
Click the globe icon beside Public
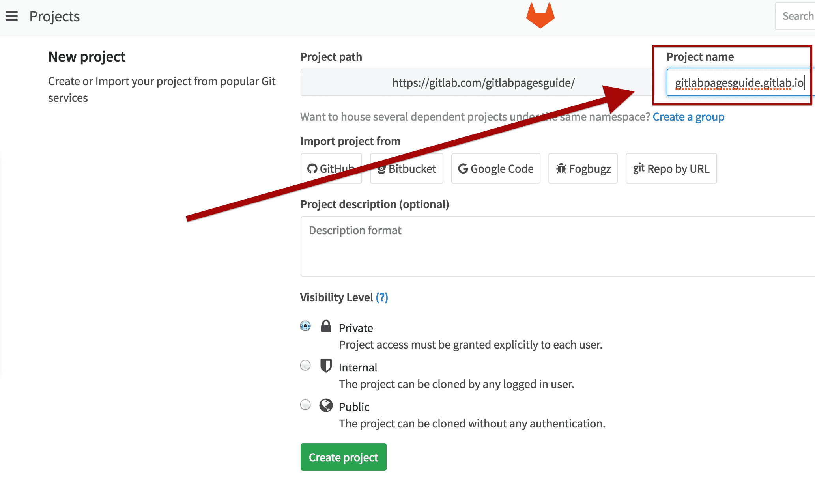pos(326,405)
